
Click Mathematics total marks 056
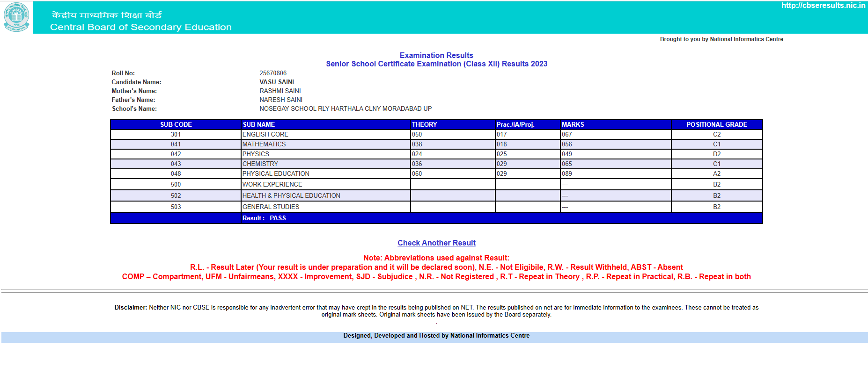click(567, 144)
